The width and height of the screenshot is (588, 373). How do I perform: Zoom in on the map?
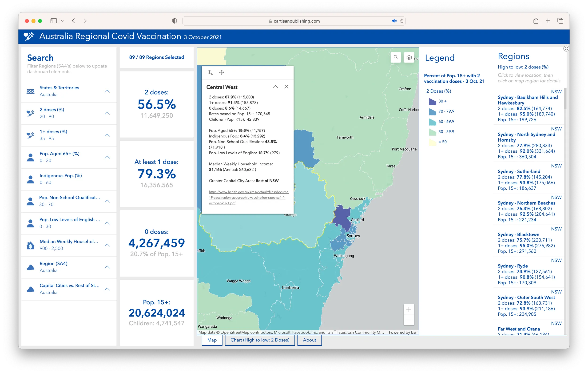(x=409, y=309)
